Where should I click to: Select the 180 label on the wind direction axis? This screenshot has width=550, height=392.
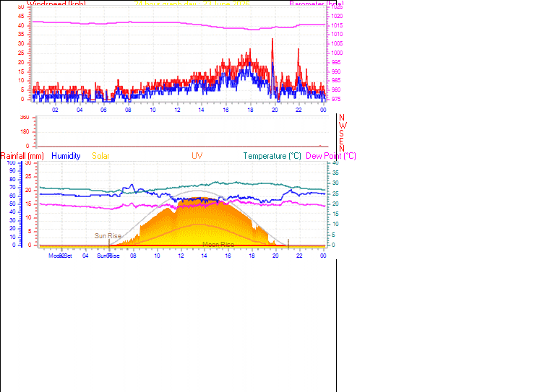[x=25, y=131]
